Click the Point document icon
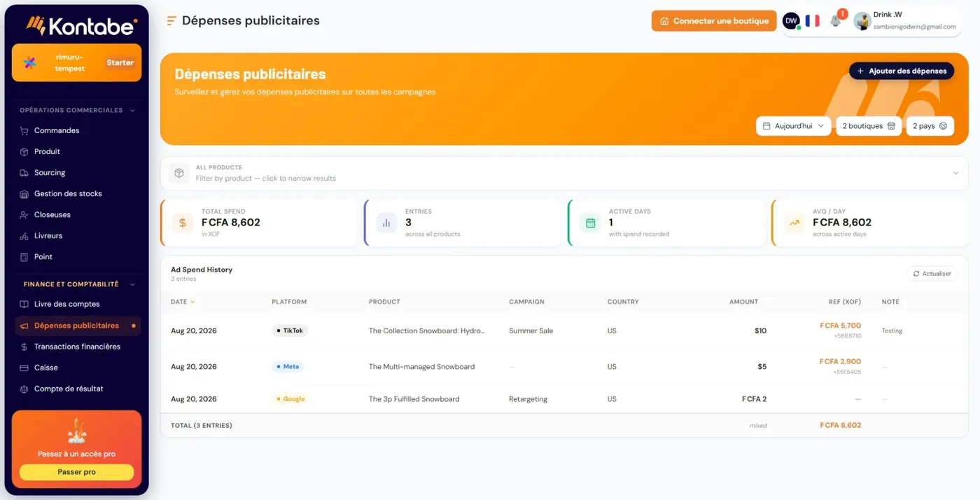This screenshot has width=980, height=500. 24,257
